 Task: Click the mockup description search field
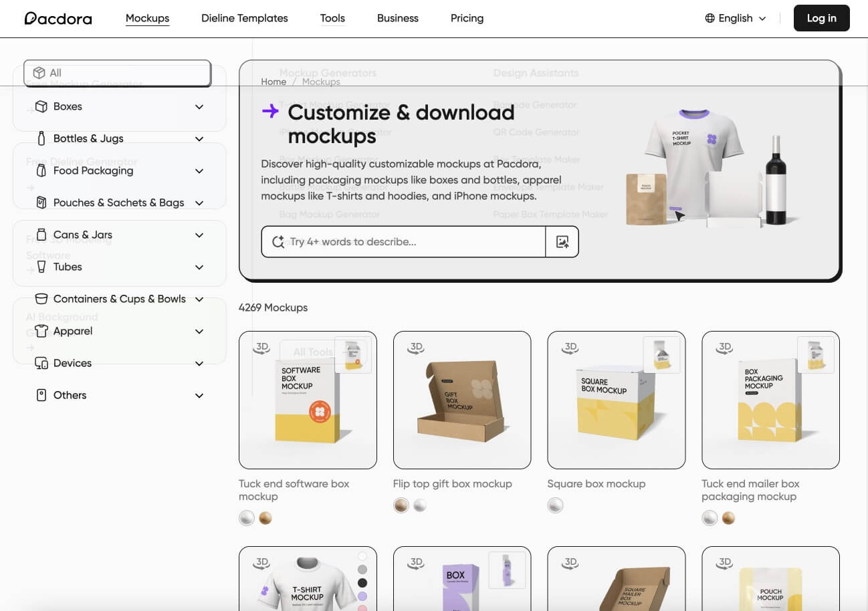(411, 242)
